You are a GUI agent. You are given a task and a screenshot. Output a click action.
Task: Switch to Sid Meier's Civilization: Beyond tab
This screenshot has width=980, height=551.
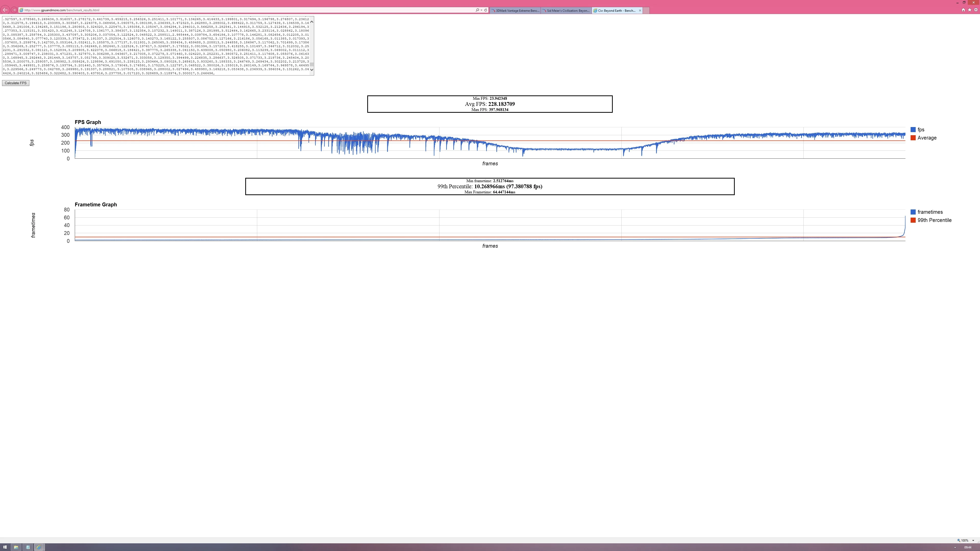click(x=566, y=11)
